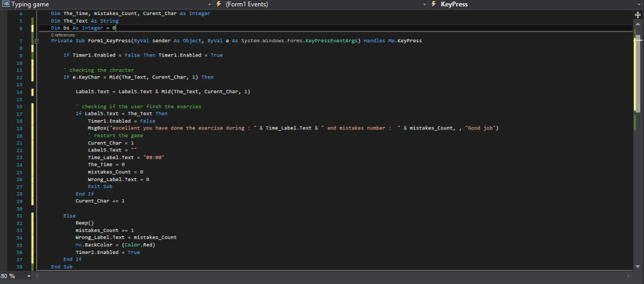Click 'Time_Label.Text = "00:00"' line

pyautogui.click(x=126, y=158)
